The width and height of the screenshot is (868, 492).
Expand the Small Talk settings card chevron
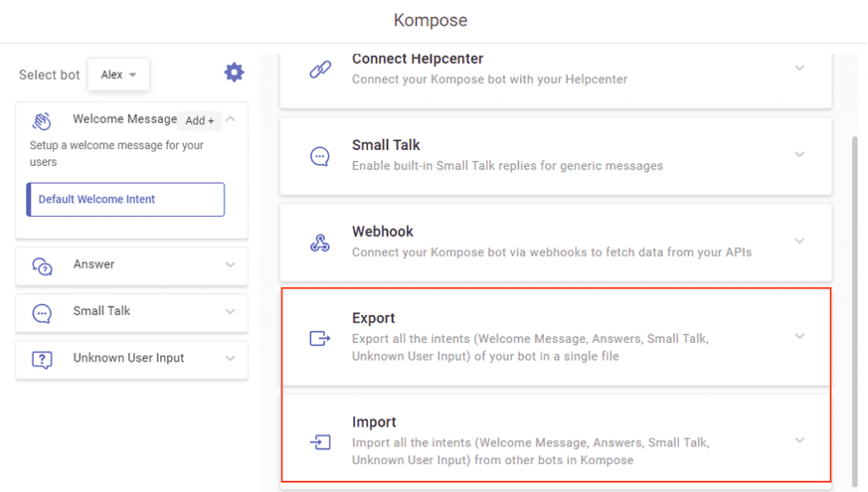point(799,154)
